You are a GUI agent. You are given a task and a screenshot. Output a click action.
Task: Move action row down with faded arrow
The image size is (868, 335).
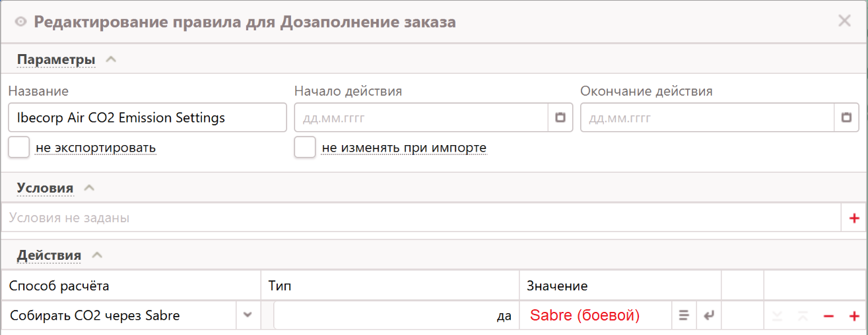(778, 316)
